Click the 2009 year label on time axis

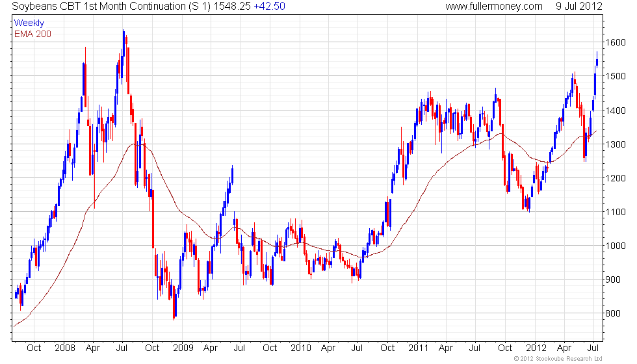pos(183,348)
